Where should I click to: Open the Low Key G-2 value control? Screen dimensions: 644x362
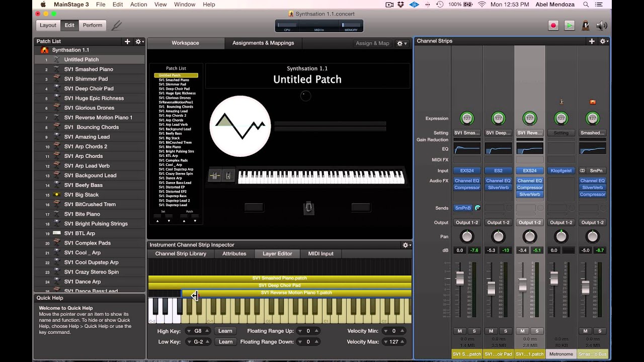click(198, 342)
